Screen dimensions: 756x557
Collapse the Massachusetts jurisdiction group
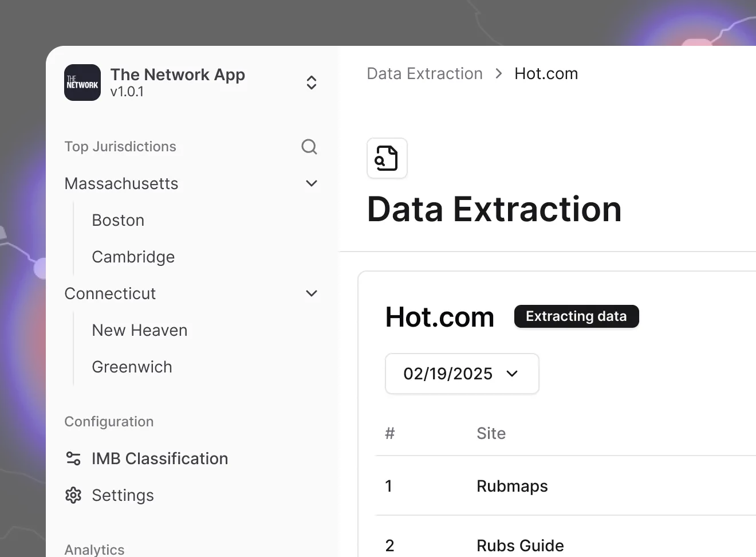pos(312,183)
